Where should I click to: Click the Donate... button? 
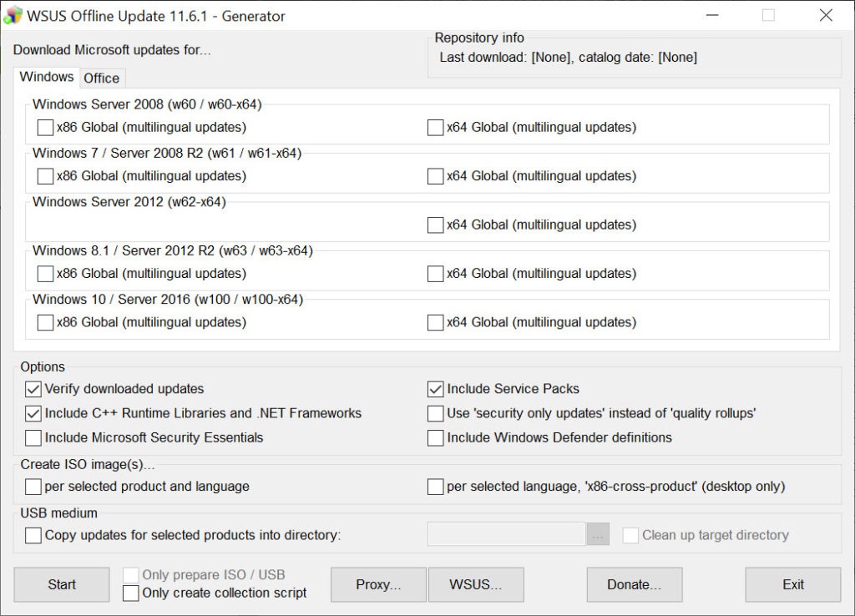click(x=635, y=584)
